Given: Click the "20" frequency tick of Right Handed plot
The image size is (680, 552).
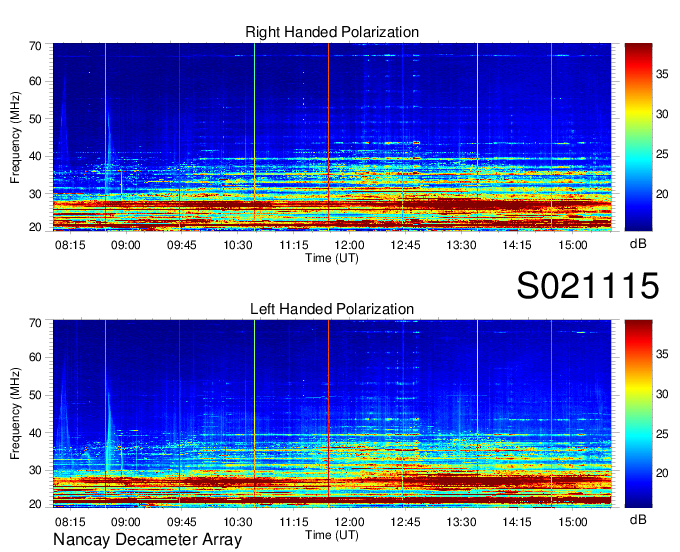Looking at the screenshot, I should coord(35,227).
